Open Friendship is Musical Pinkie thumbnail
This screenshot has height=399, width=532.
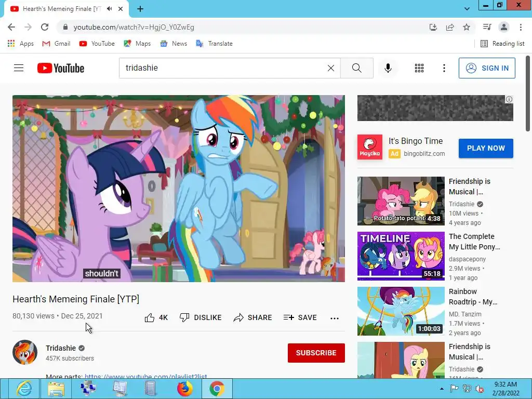coord(401,201)
